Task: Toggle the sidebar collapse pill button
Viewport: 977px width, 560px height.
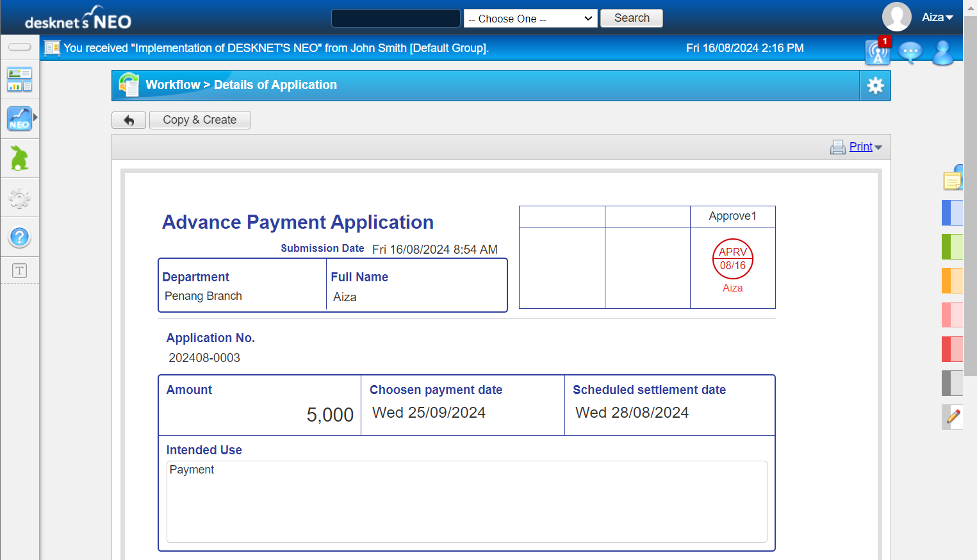Action: (x=19, y=47)
